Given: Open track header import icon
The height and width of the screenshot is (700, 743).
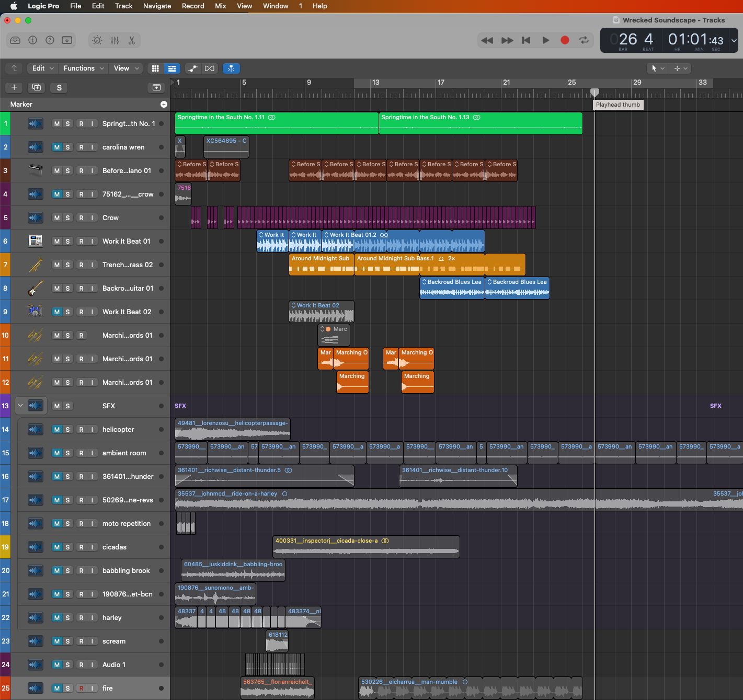Looking at the screenshot, I should [x=156, y=87].
